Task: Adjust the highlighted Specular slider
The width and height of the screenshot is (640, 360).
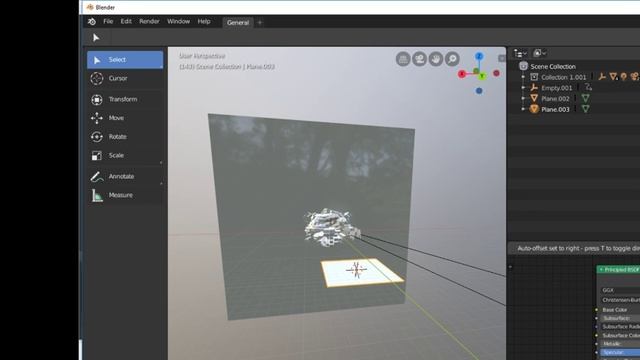Action: (x=620, y=353)
